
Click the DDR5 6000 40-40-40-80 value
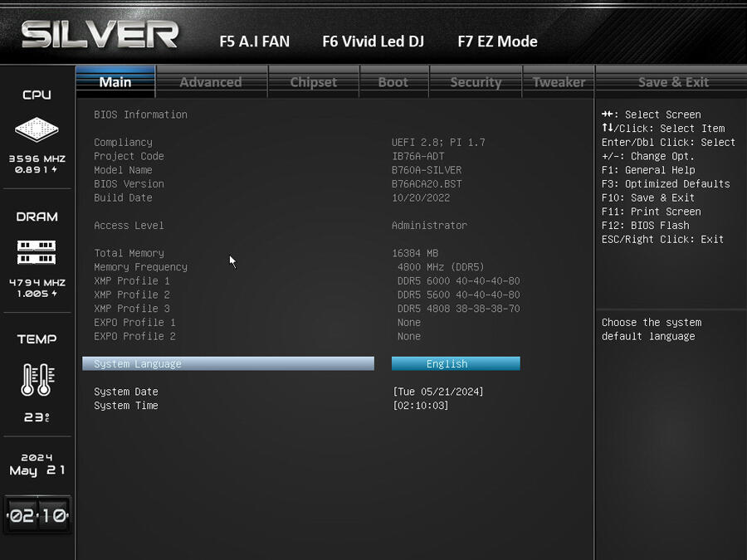459,280
